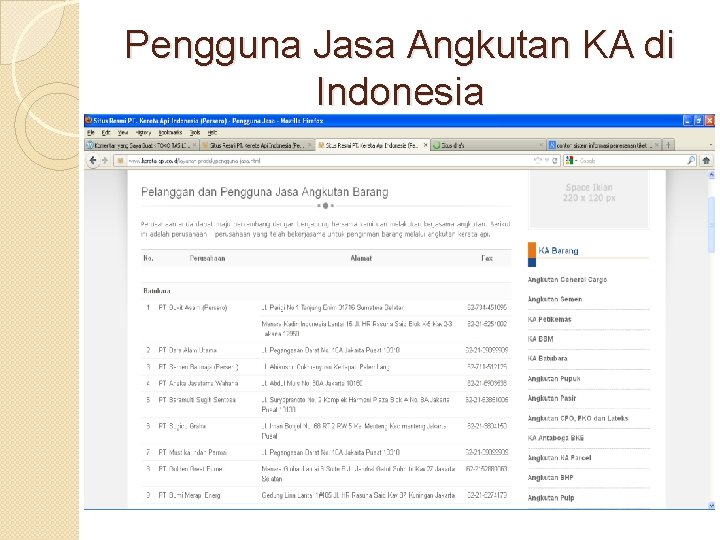Image resolution: width=720 pixels, height=540 pixels.
Task: Open the 'Angkutan Pulp' sidebar link
Action: (x=551, y=498)
